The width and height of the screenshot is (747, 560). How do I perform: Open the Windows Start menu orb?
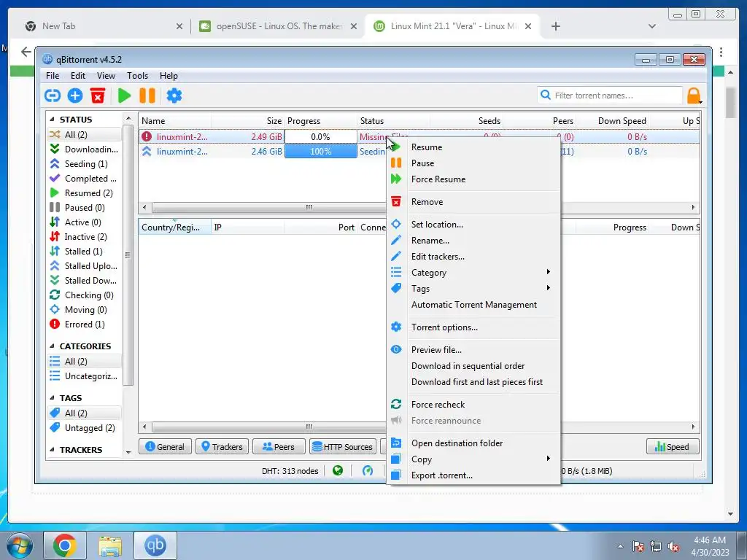[19, 546]
